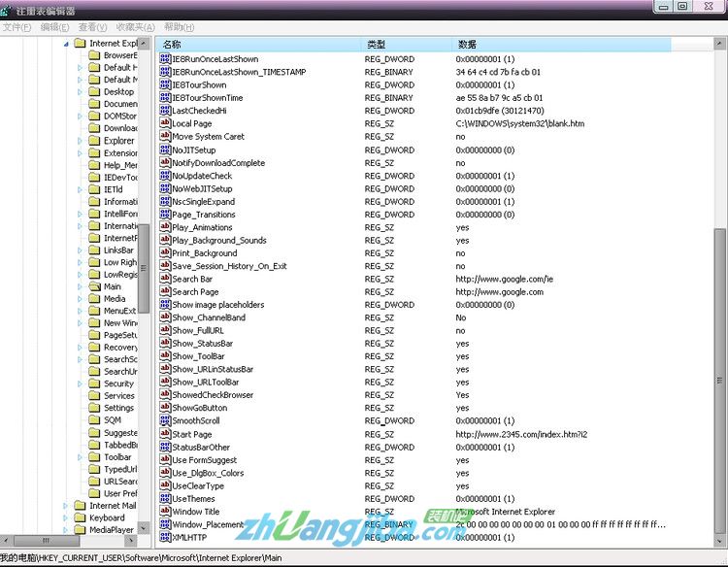Image resolution: width=728 pixels, height=567 pixels.
Task: Expand the Desktop key in tree
Action: point(82,92)
